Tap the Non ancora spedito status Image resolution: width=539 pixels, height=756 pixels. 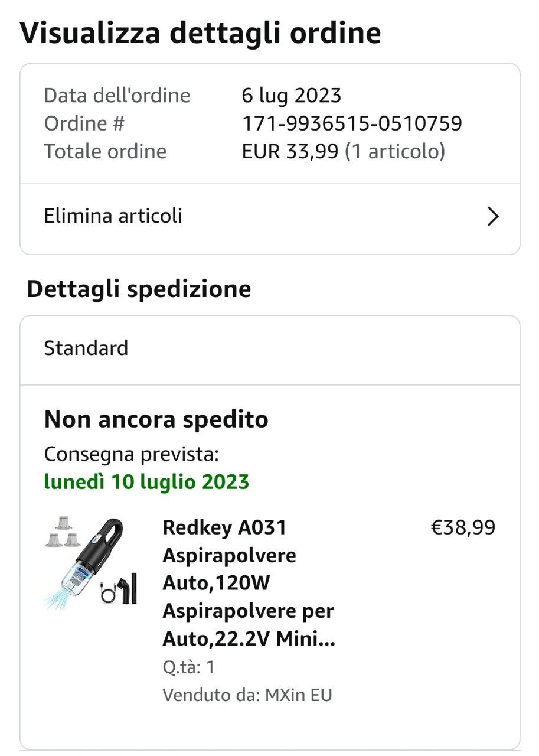(x=156, y=420)
